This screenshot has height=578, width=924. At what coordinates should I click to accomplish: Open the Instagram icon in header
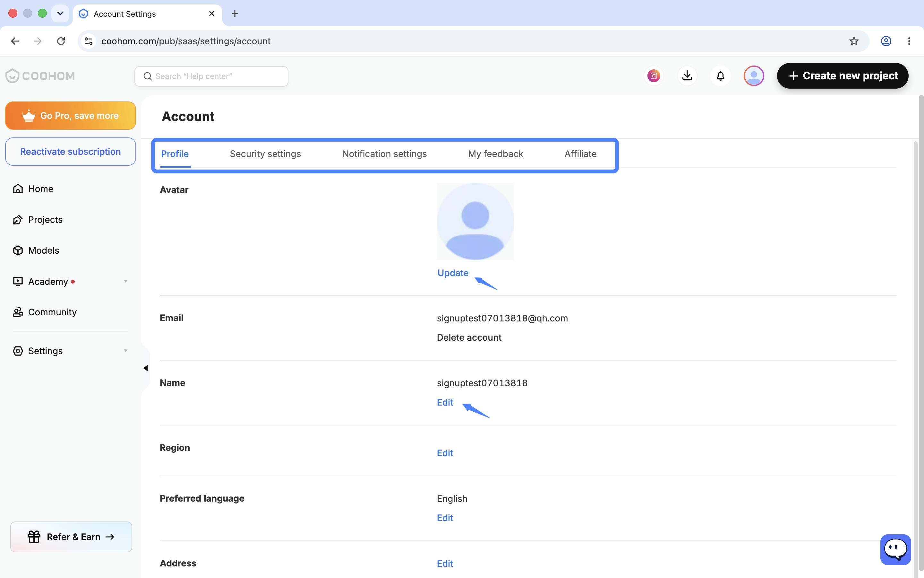click(654, 76)
